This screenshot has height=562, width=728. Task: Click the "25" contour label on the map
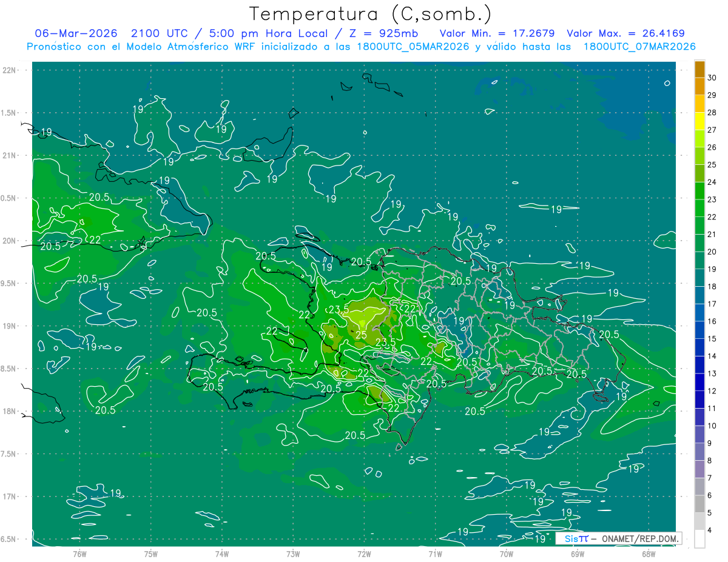361,335
